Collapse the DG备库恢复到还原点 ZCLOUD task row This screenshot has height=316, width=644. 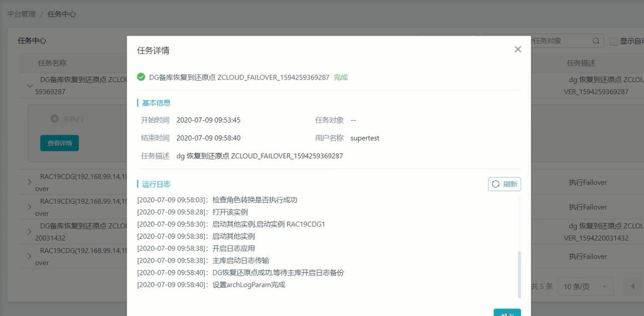30,86
